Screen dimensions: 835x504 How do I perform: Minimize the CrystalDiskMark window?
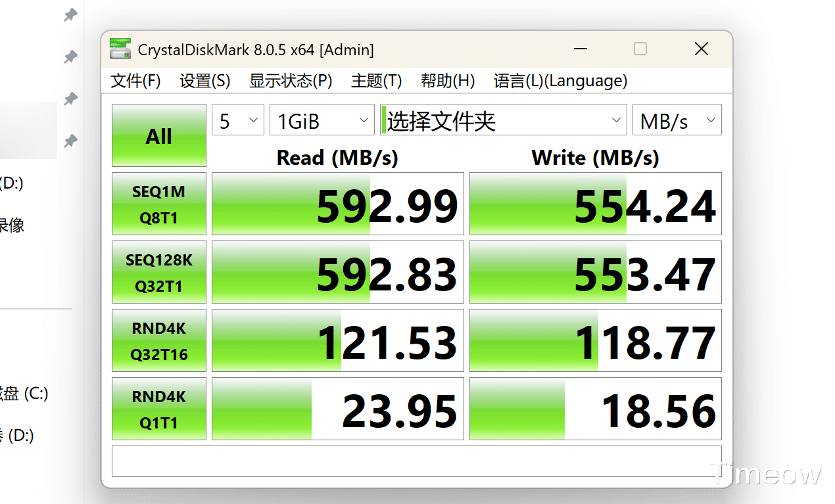[x=580, y=49]
